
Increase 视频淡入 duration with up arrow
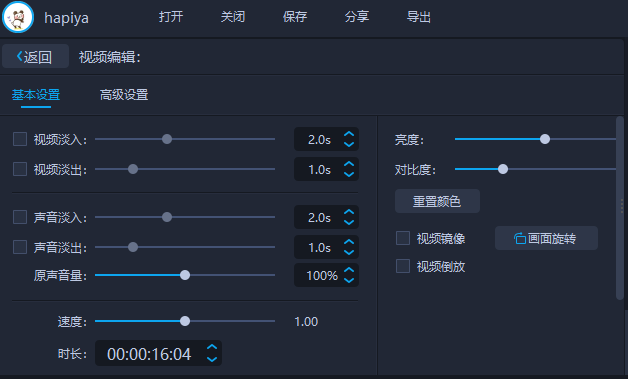(x=349, y=134)
